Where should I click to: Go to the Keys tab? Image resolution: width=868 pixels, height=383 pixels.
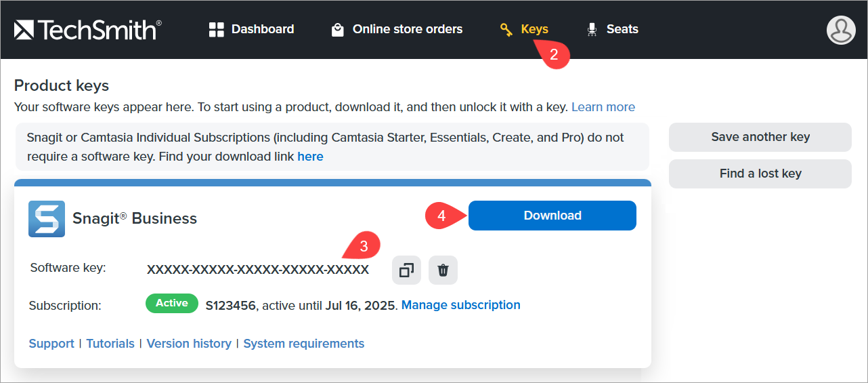(524, 29)
